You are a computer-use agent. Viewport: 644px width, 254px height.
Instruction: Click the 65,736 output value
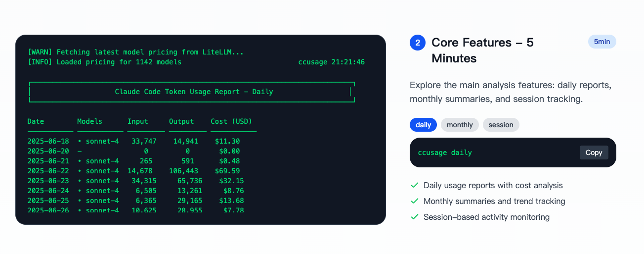point(190,181)
